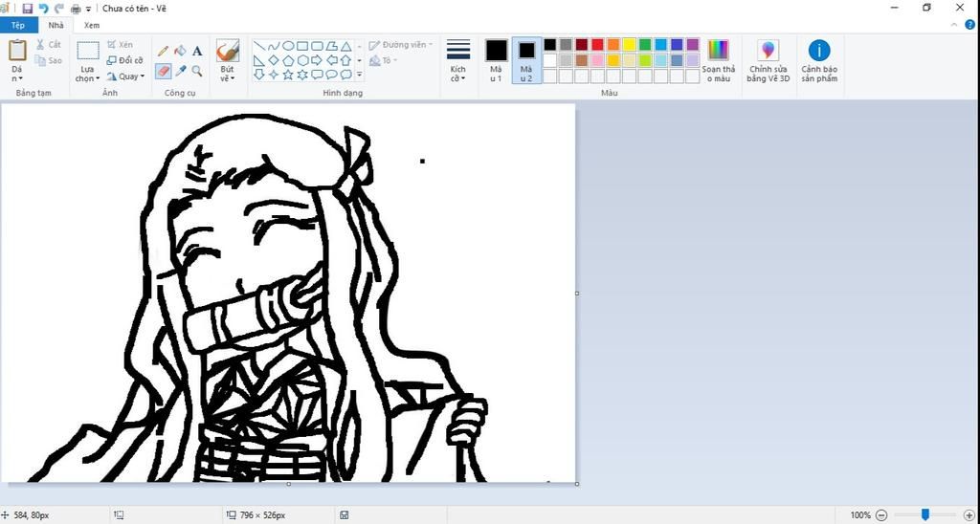Image resolution: width=980 pixels, height=524 pixels.
Task: Expand the shapes gallery More arrow
Action: 360,75
